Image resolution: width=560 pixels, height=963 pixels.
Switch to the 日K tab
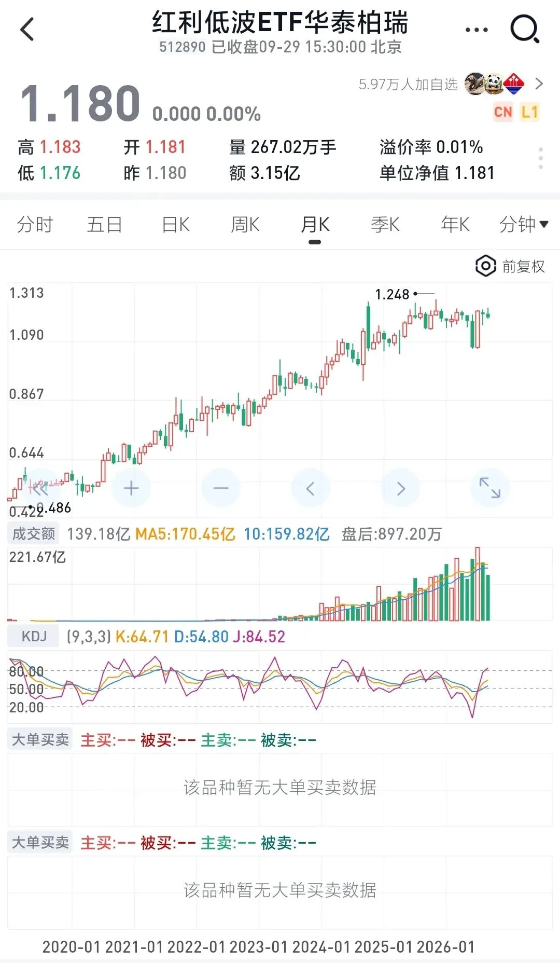(175, 225)
